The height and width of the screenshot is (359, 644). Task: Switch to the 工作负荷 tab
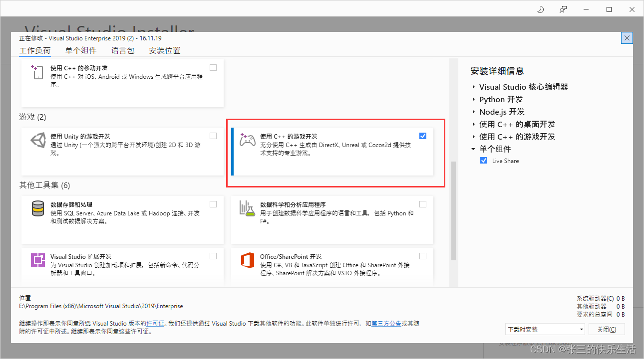coord(35,50)
